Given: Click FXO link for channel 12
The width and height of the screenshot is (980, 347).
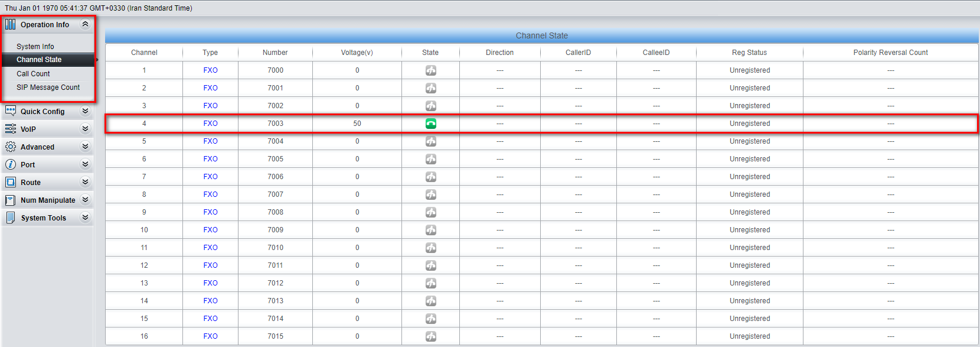Looking at the screenshot, I should coord(210,265).
